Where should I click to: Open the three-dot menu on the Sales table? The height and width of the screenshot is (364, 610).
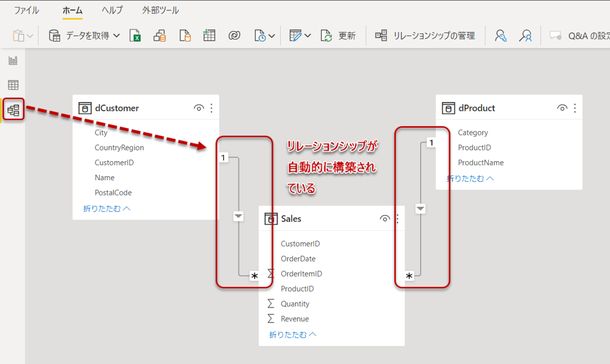[x=397, y=218]
